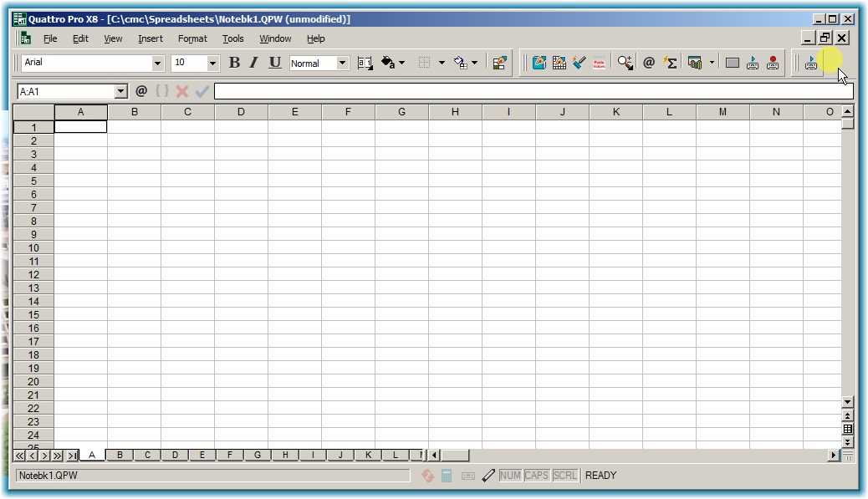Open the Format menu
Viewport: 868px width, 499px height.
tap(192, 38)
